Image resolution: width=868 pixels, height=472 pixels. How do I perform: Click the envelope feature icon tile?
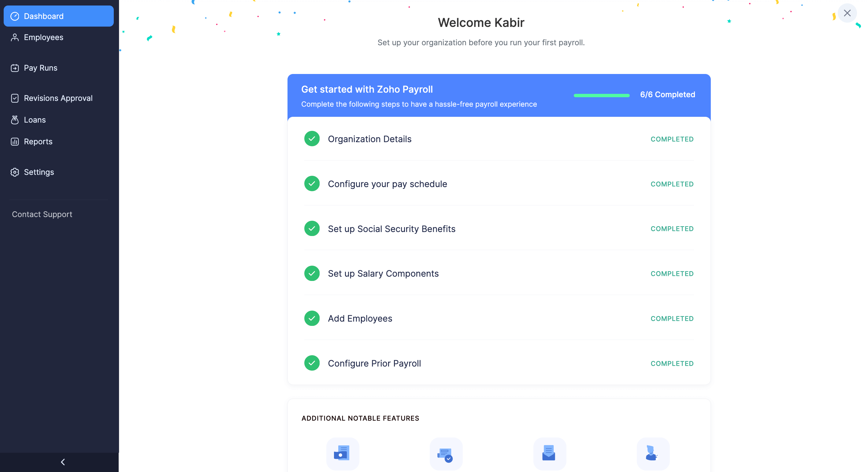(549, 453)
